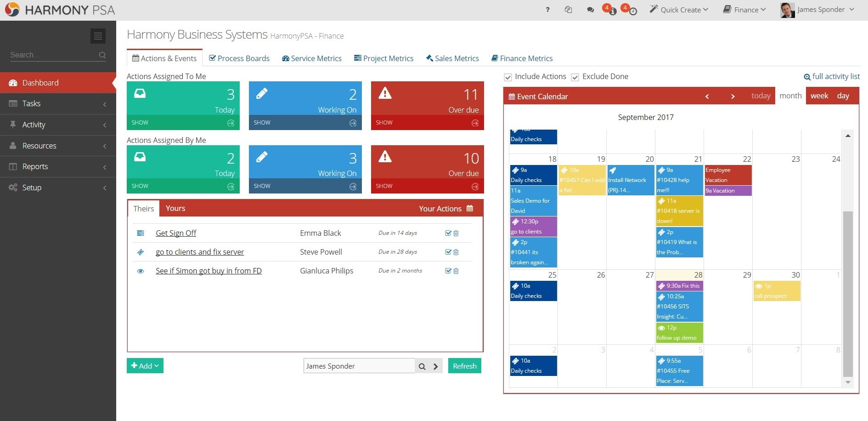The height and width of the screenshot is (421, 868).
Task: Toggle the Exclude Done checkbox
Action: click(575, 77)
